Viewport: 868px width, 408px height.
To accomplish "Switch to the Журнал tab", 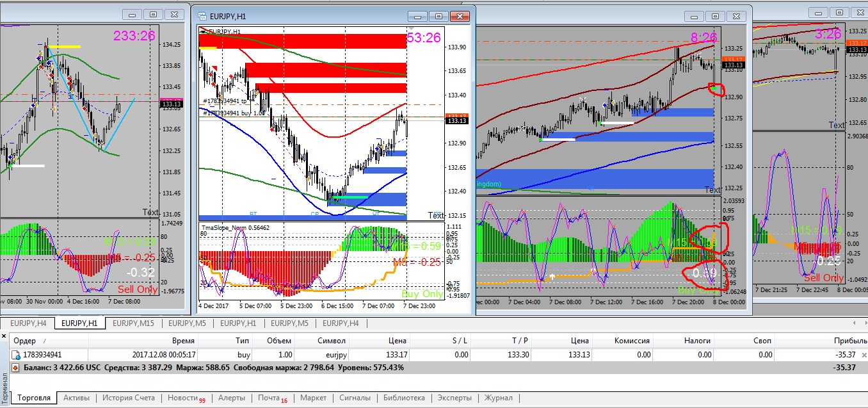I will tap(499, 398).
